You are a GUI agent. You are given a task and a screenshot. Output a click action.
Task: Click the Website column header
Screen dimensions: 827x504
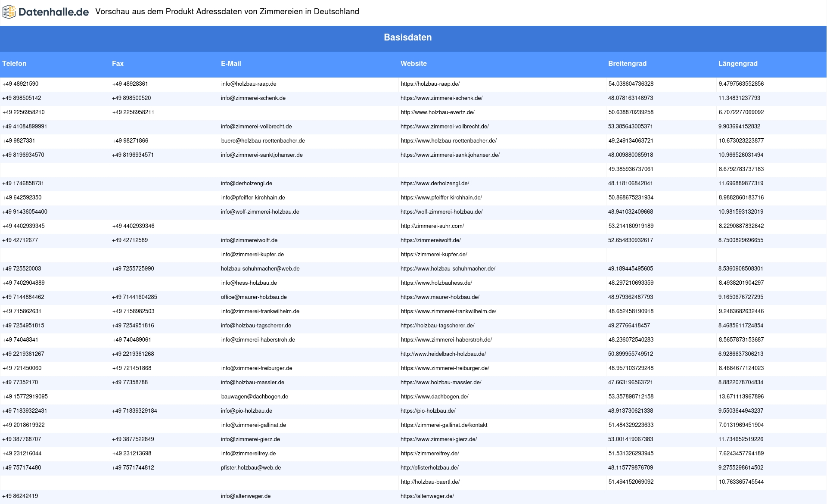tap(413, 64)
